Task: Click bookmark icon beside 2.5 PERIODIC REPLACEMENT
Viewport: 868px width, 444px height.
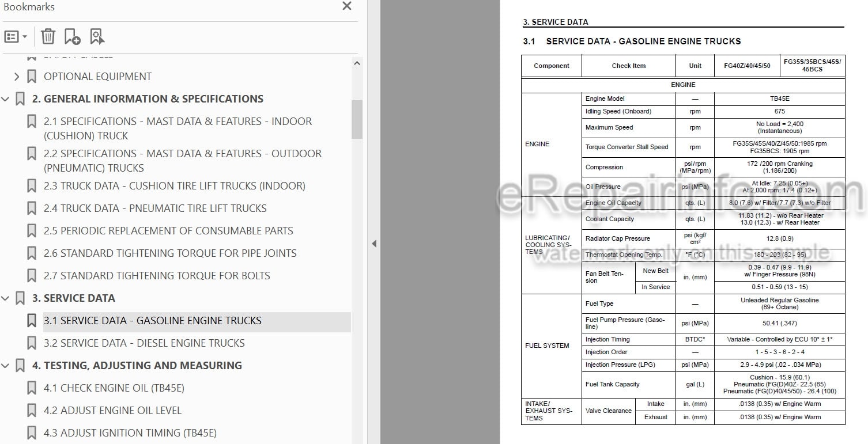Action: (32, 231)
